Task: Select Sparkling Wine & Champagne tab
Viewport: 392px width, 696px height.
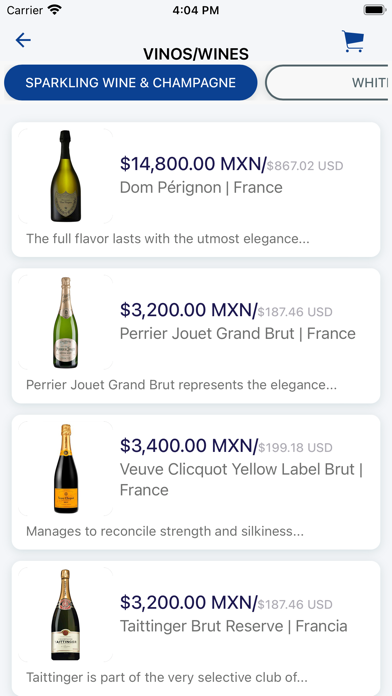Action: (131, 83)
